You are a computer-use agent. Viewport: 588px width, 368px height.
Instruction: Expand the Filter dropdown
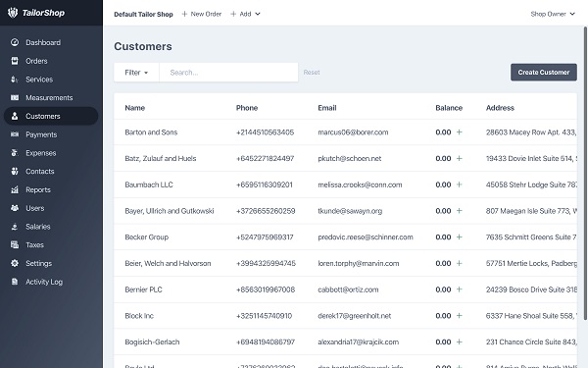(136, 73)
